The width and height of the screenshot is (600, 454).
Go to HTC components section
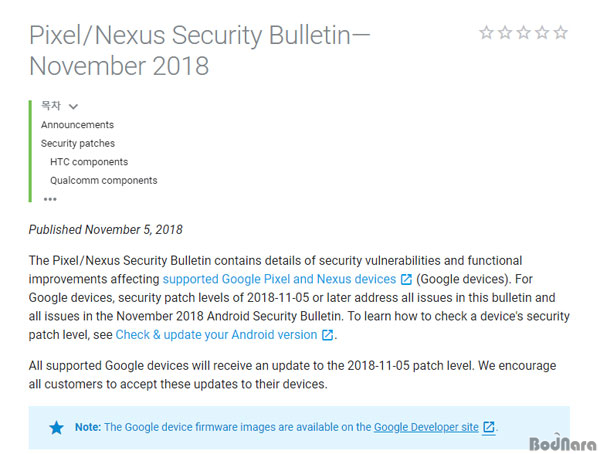pos(89,162)
